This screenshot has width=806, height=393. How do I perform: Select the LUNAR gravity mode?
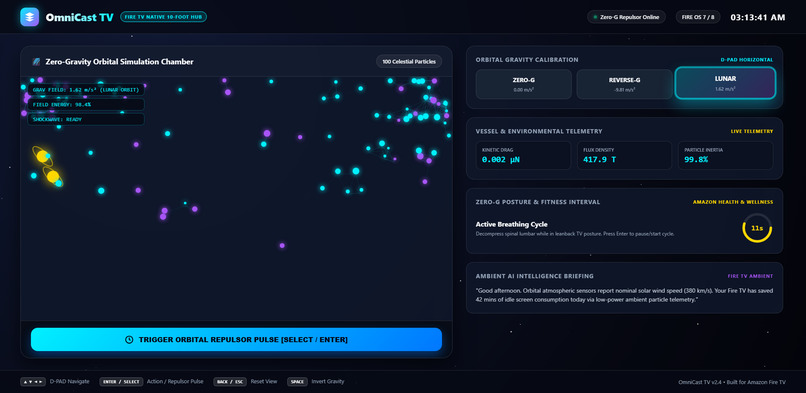pos(725,83)
